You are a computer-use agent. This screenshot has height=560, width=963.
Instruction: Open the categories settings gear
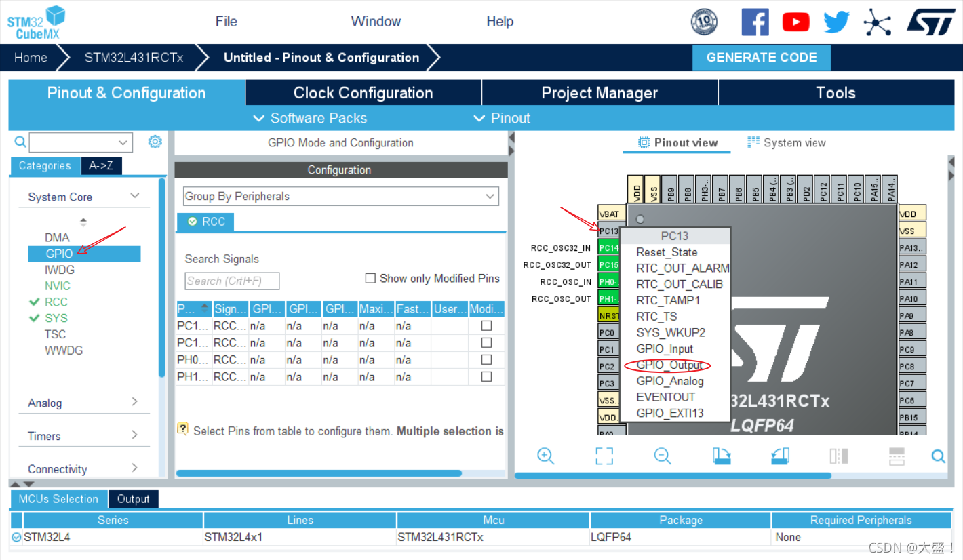(x=155, y=142)
